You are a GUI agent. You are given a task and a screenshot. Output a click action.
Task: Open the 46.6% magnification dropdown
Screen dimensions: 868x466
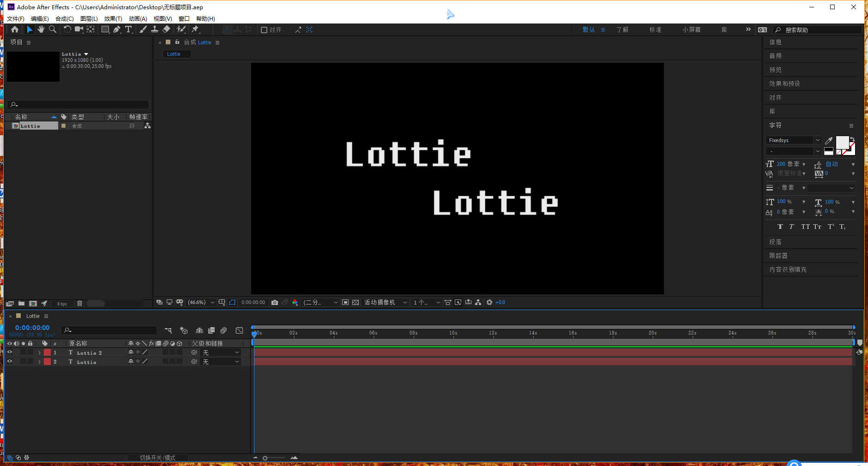(201, 303)
